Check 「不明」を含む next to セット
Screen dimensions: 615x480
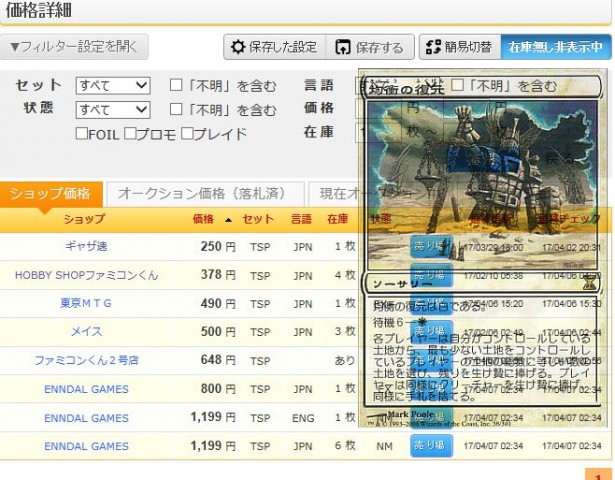pos(176,85)
